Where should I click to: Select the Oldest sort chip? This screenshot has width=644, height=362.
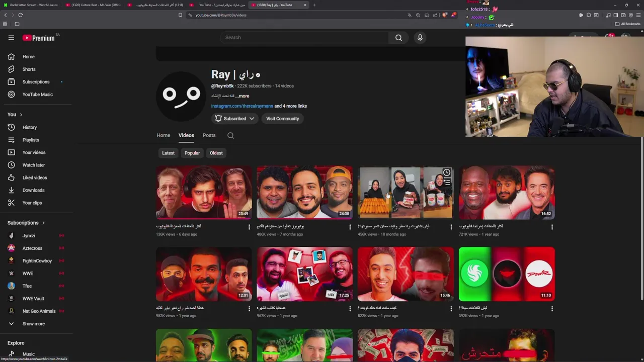click(x=216, y=153)
